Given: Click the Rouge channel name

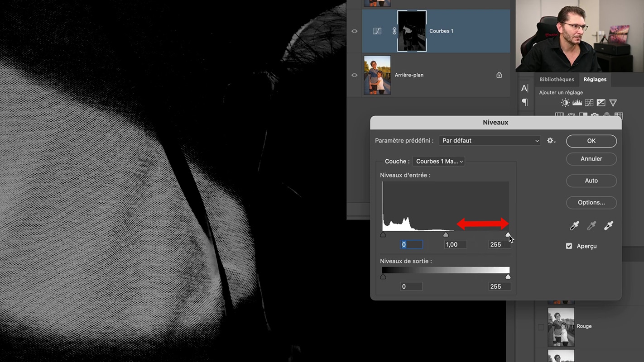Looking at the screenshot, I should point(584,326).
